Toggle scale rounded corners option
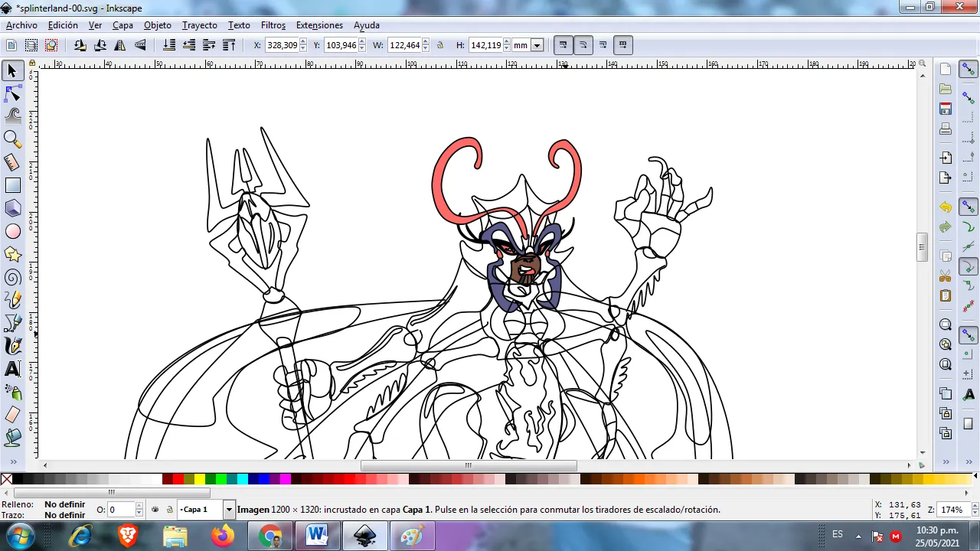This screenshot has width=980, height=551. click(x=583, y=45)
